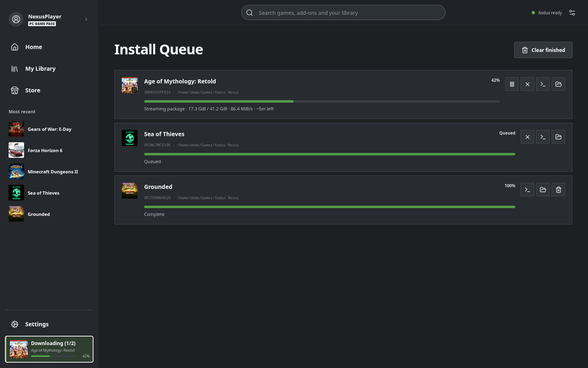This screenshot has height=368, width=588.
Task: Open the Grounded install folder
Action: (x=543, y=190)
